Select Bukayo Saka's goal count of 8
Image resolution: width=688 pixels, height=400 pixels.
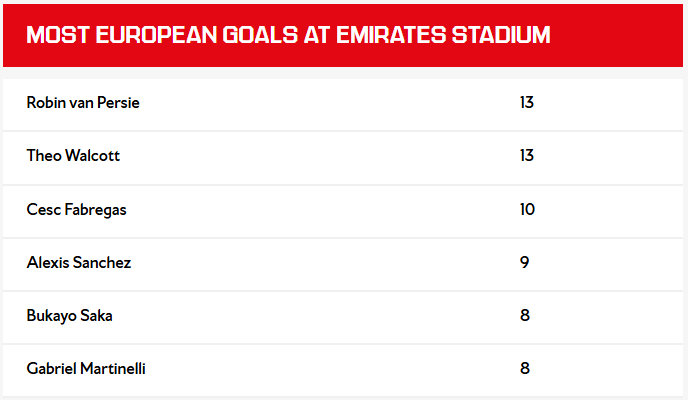[x=524, y=315]
